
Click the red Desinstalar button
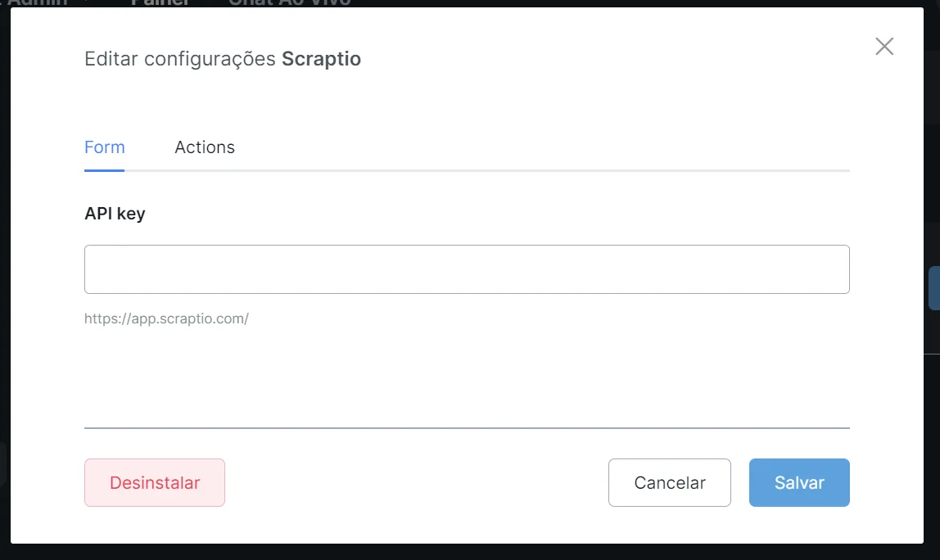pyautogui.click(x=155, y=483)
